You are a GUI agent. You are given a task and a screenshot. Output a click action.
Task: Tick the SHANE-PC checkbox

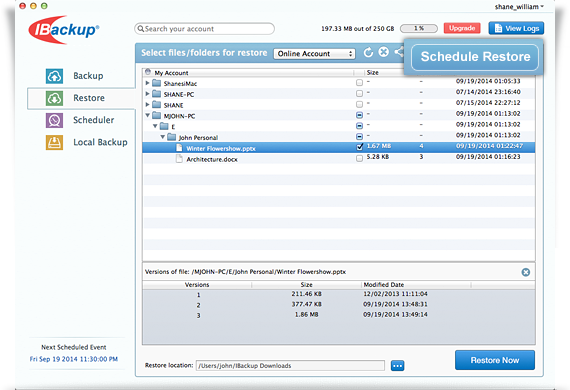pyautogui.click(x=360, y=94)
